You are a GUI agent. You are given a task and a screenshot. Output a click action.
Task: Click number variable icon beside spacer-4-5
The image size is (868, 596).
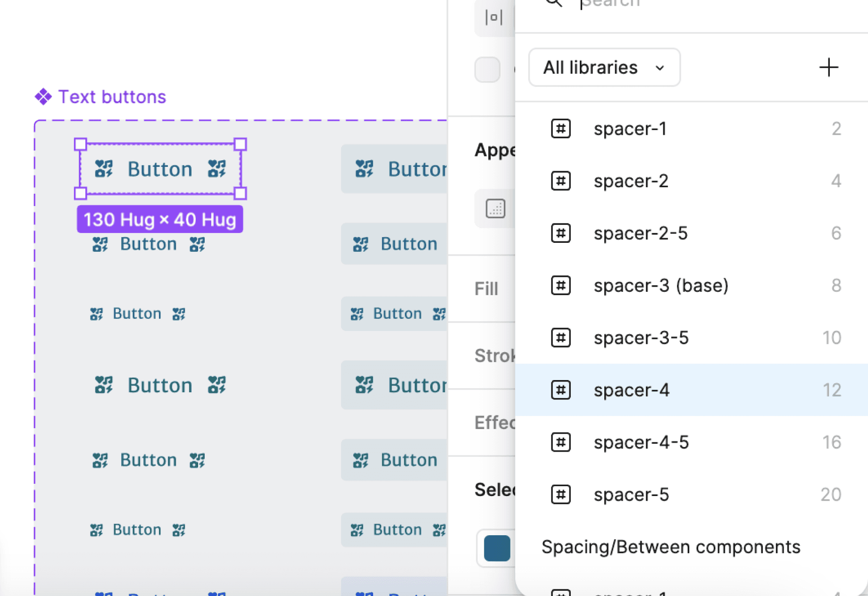point(561,442)
